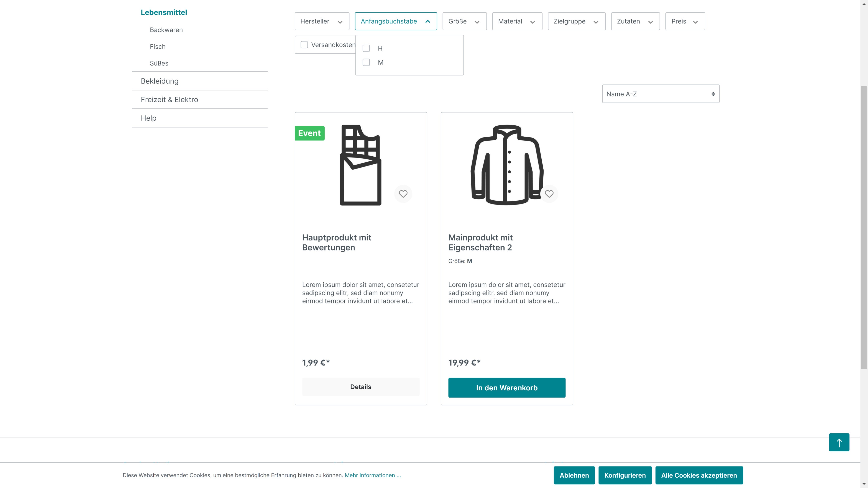Viewport: 868px width, 488px height.
Task: Open the Preis filter dropdown
Action: [685, 21]
